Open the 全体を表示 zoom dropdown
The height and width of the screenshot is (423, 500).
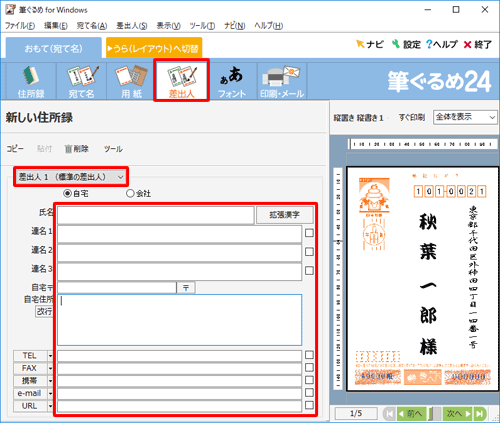coord(465,117)
